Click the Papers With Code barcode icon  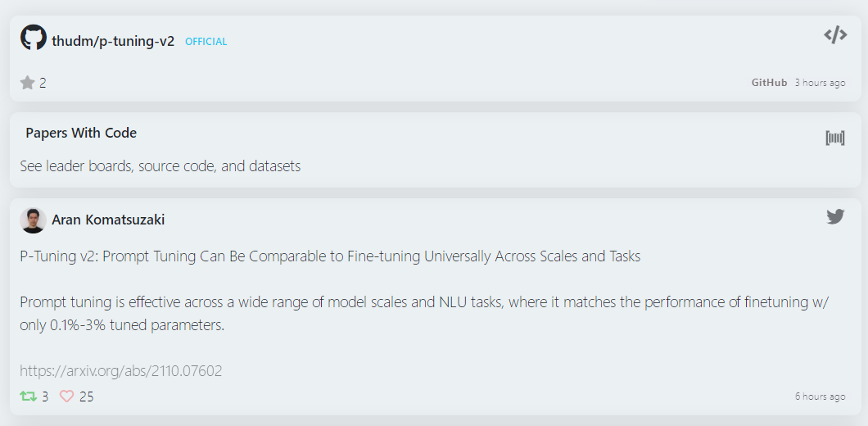834,138
